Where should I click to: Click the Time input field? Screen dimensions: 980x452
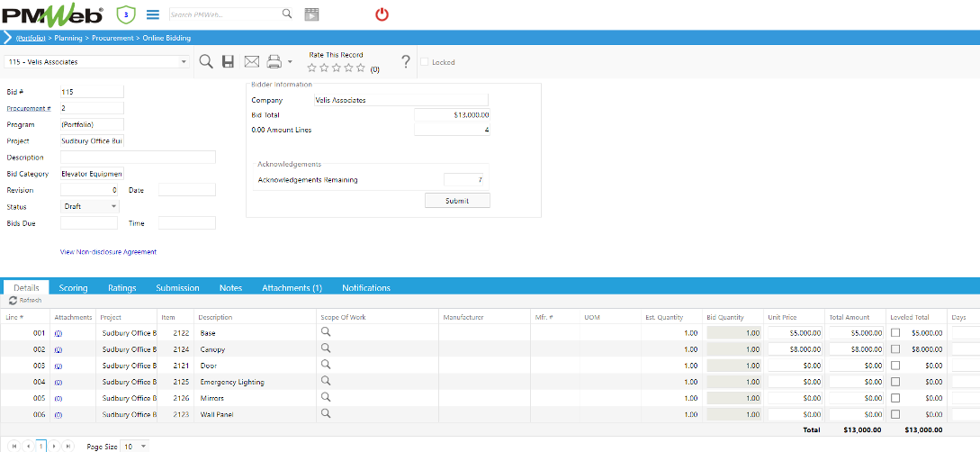coord(187,223)
